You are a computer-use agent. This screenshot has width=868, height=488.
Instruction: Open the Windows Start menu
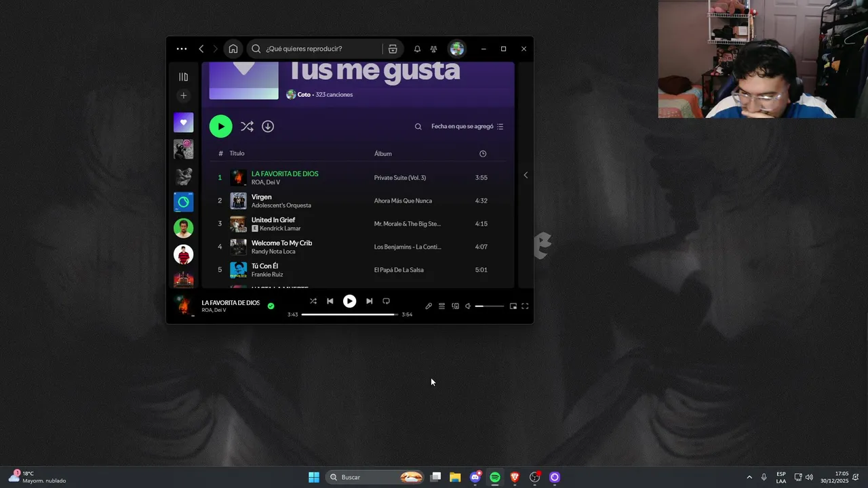click(x=314, y=477)
